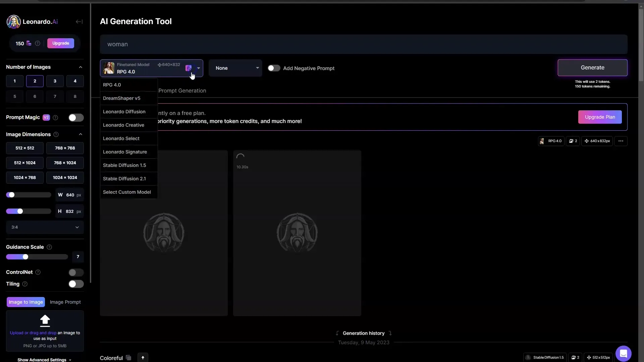
Task: Click the token balance info icon
Action: [38, 43]
